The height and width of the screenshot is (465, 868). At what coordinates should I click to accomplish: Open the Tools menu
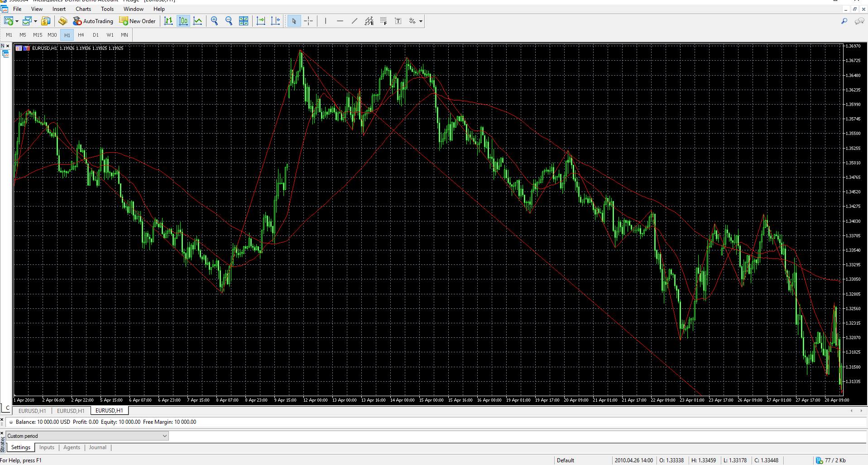click(107, 9)
